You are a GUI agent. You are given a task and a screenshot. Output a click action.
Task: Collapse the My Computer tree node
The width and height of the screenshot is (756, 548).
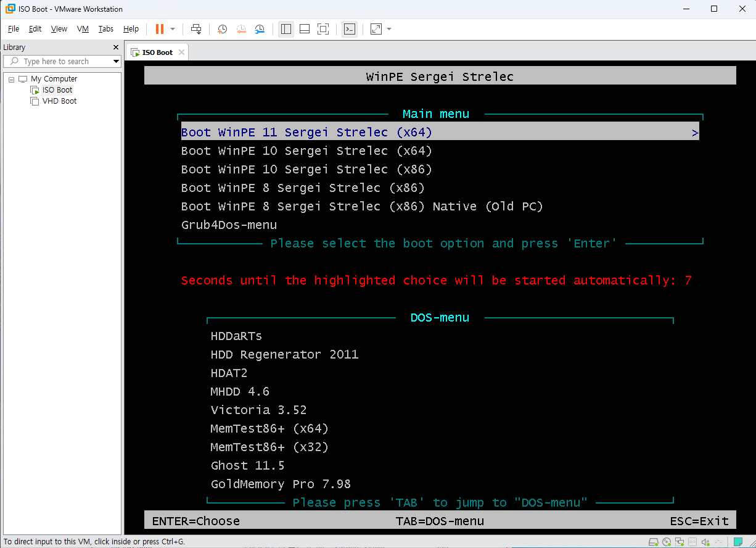[11, 80]
